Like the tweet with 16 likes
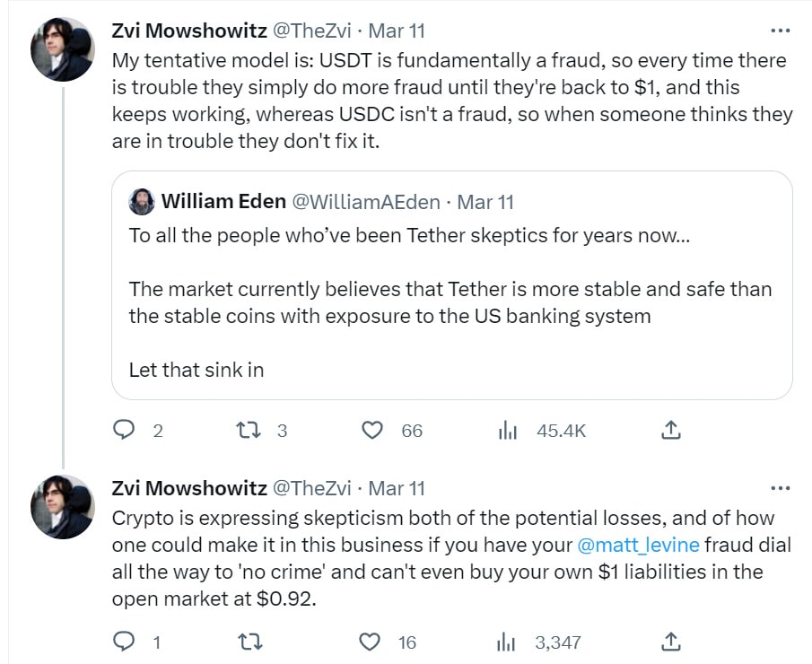812x664 pixels. tap(370, 642)
